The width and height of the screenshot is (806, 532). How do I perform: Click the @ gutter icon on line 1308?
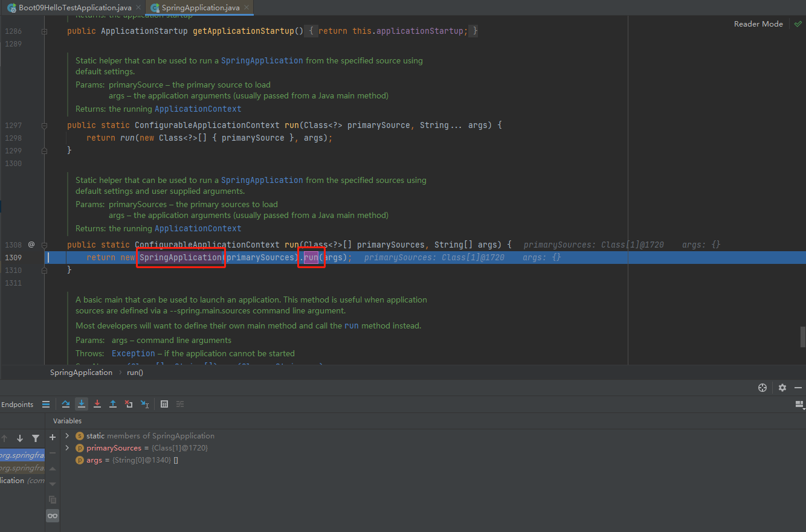pyautogui.click(x=31, y=245)
